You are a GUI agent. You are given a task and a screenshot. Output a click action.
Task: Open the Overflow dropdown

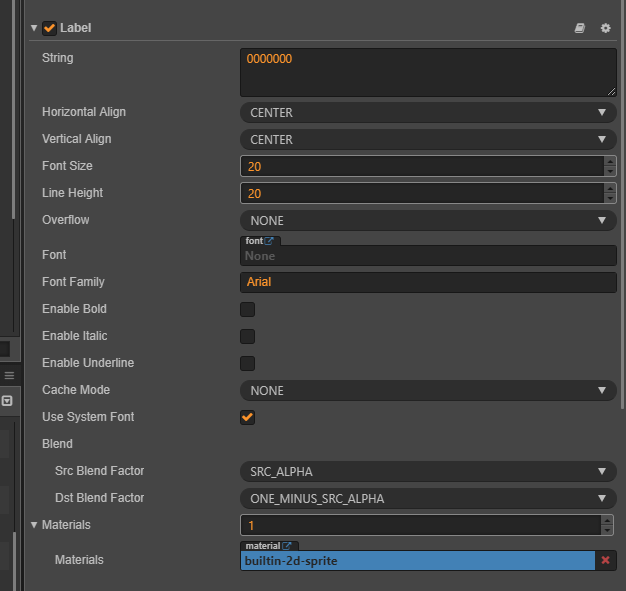tap(428, 221)
